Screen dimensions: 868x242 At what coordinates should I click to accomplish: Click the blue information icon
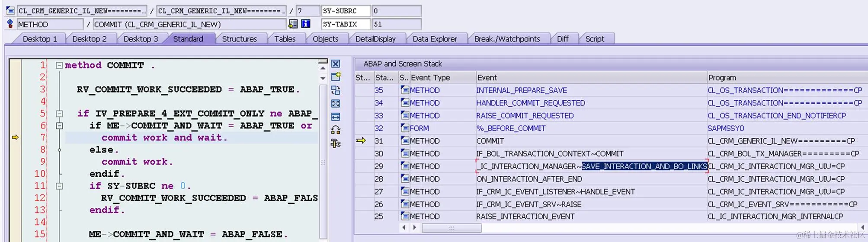click(x=306, y=24)
